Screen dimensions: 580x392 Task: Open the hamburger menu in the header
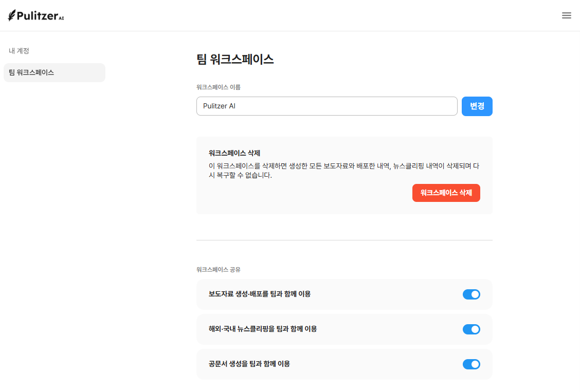coord(566,15)
